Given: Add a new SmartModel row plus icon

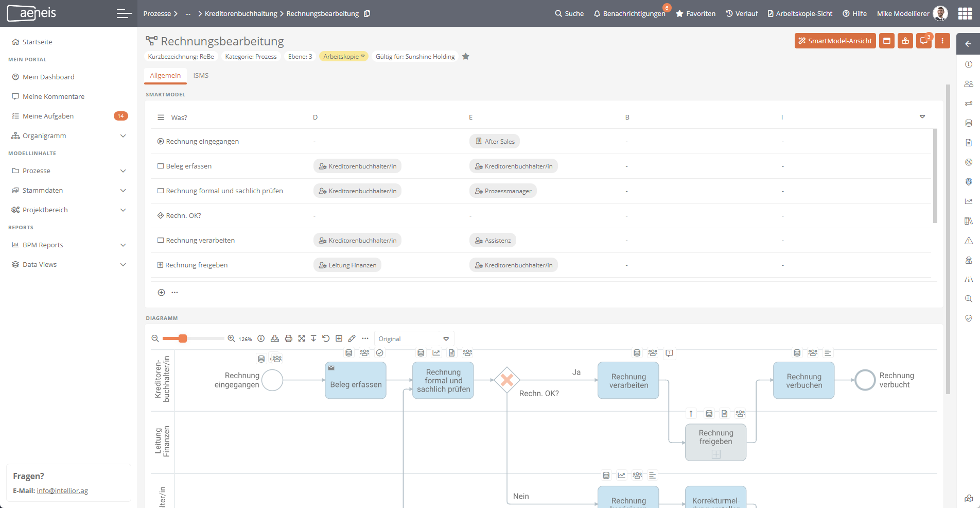Looking at the screenshot, I should click(x=161, y=293).
